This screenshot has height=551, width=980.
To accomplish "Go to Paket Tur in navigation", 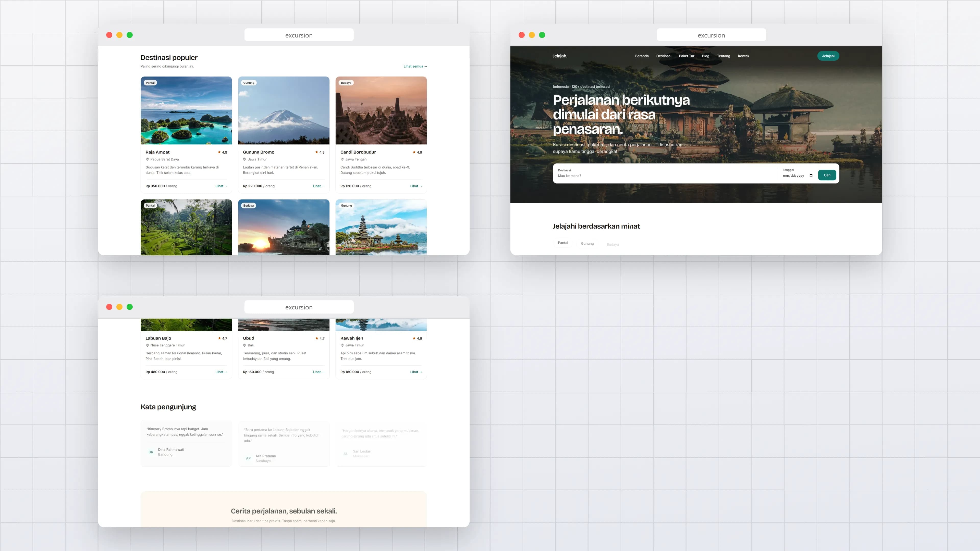I will (686, 56).
